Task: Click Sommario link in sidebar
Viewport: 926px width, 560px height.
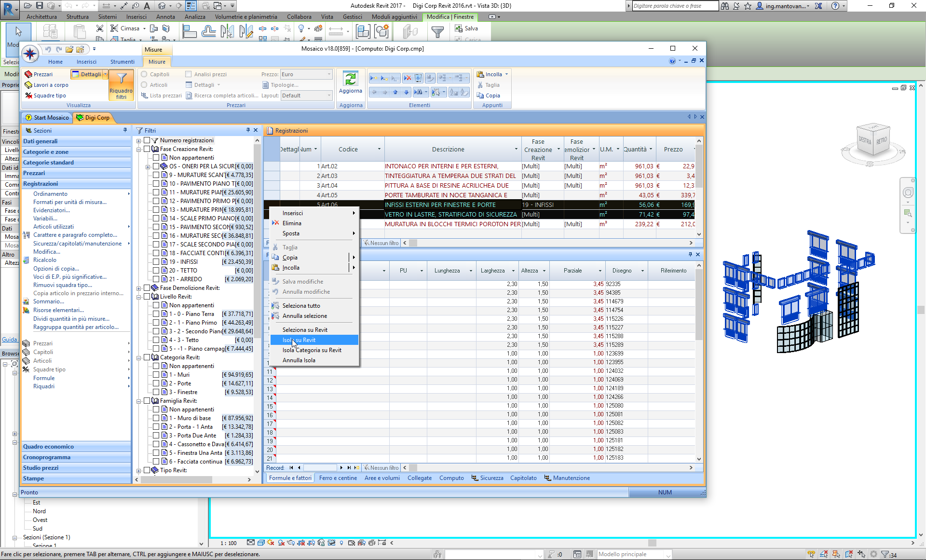Action: (x=48, y=301)
